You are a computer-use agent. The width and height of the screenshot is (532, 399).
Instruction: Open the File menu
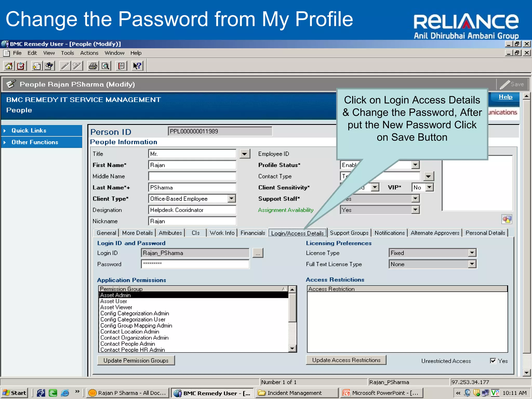coord(17,53)
